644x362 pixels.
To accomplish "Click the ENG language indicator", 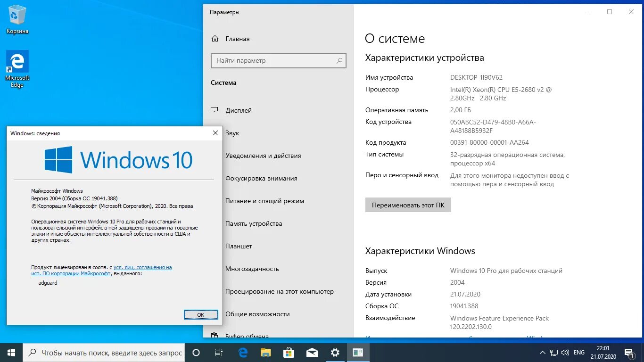I will [579, 353].
